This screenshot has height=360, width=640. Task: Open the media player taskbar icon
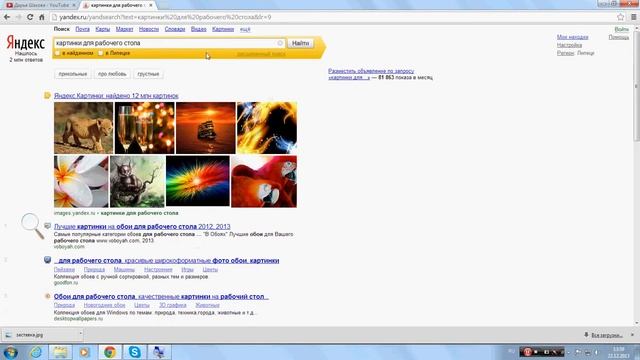[84, 352]
